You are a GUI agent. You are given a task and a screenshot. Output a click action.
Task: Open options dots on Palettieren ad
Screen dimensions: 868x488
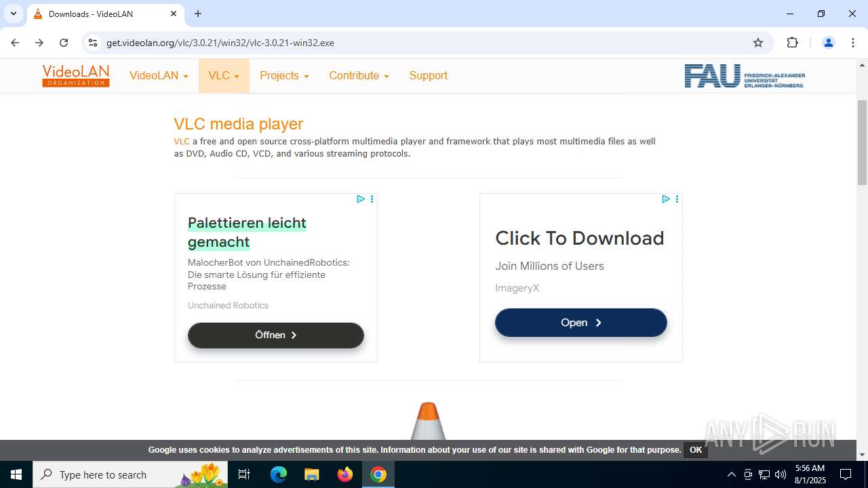click(x=372, y=199)
